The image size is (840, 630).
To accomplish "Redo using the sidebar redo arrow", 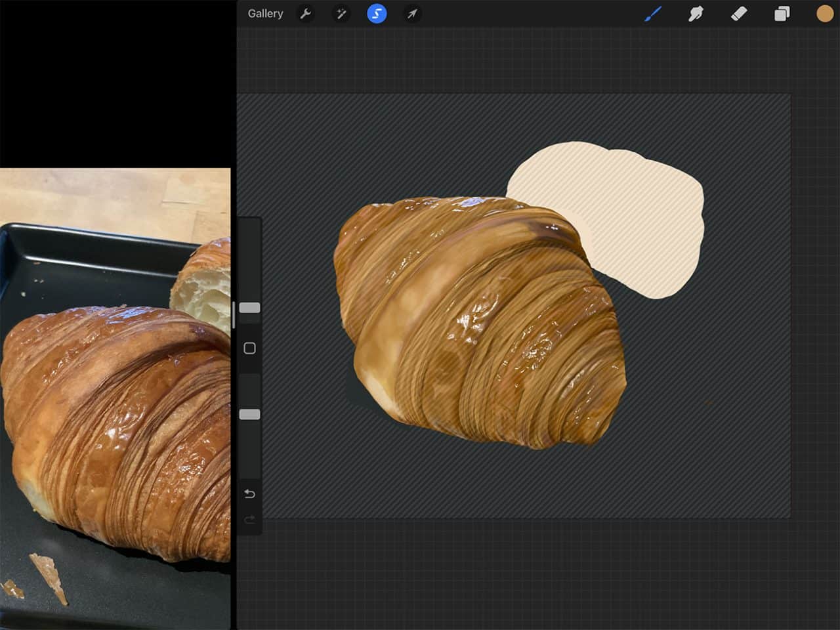I will click(249, 520).
